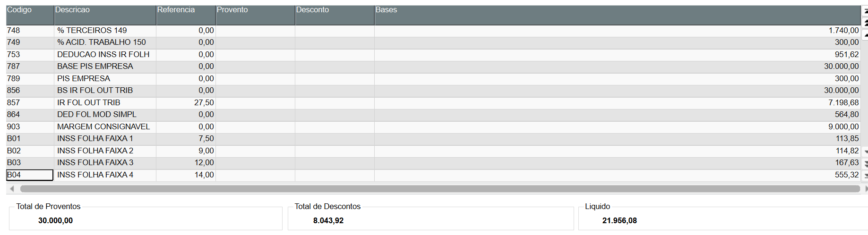Jump to first row with top arrow
The image size is (868, 235).
coord(865,10)
